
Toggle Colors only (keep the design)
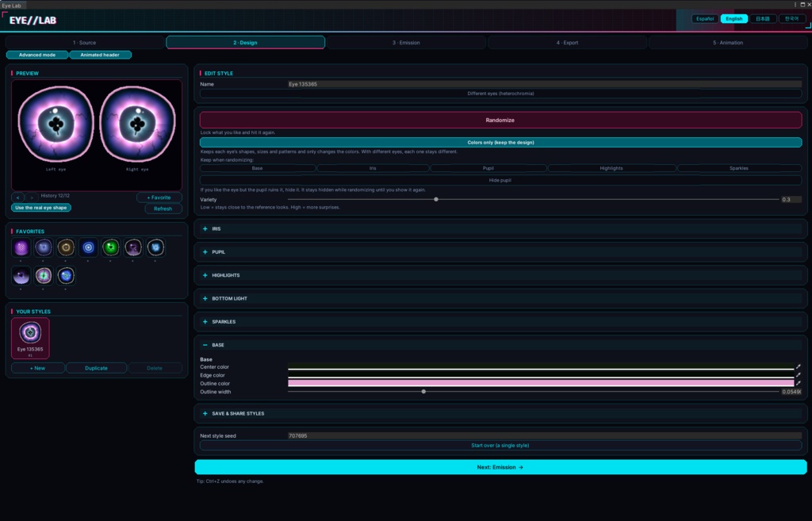pyautogui.click(x=500, y=143)
